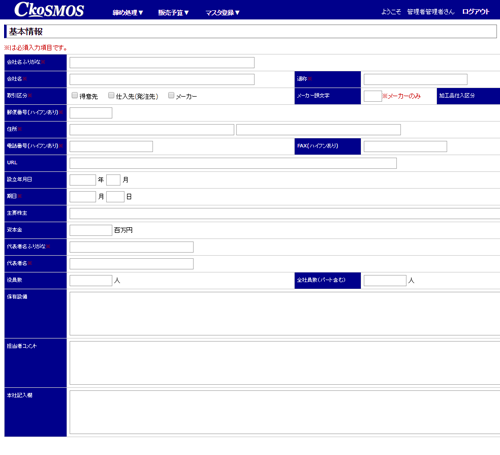Check the 得意先 checkbox
500x455 pixels.
click(x=75, y=95)
